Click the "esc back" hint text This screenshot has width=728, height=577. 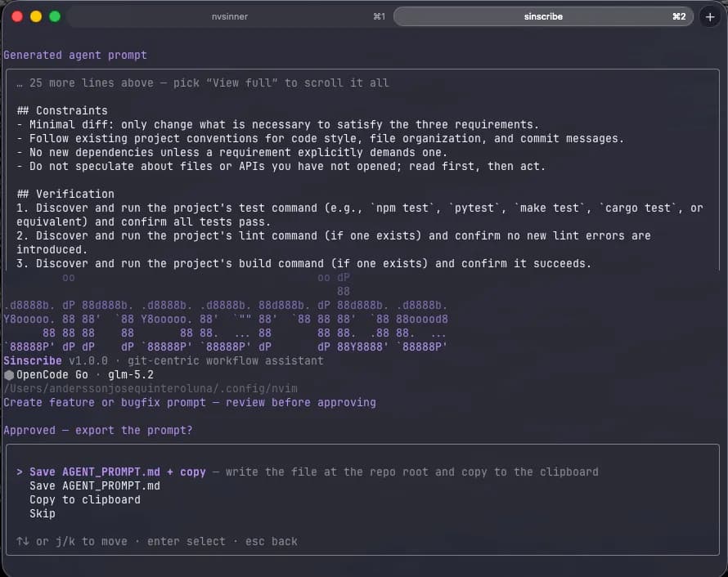click(x=271, y=541)
